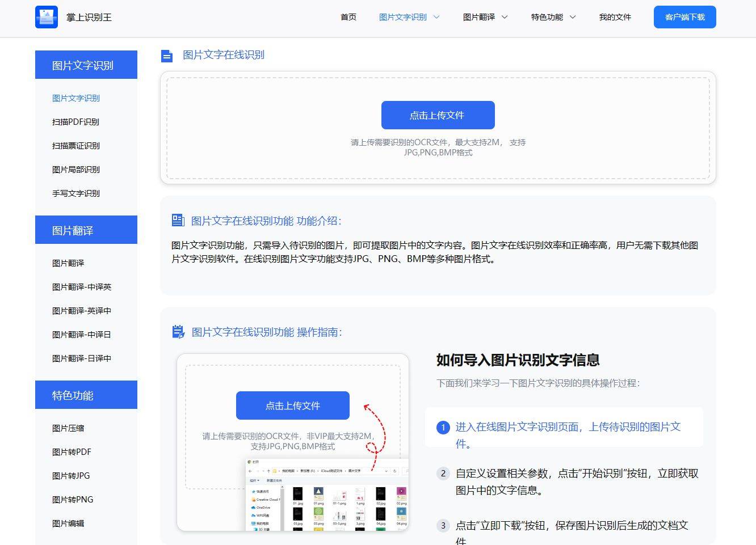Open sidebar link 图片局部识别
Screen dimensions: 756x545
[76, 170]
